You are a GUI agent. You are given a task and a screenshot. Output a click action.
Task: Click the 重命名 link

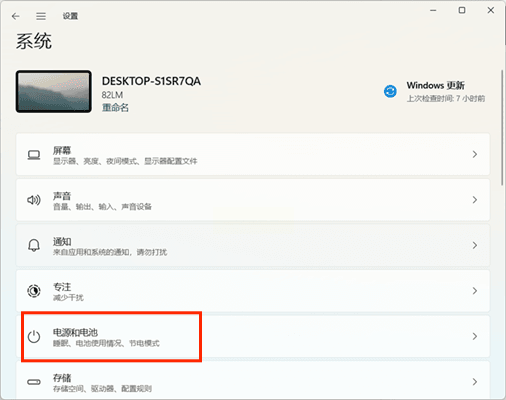click(x=115, y=108)
